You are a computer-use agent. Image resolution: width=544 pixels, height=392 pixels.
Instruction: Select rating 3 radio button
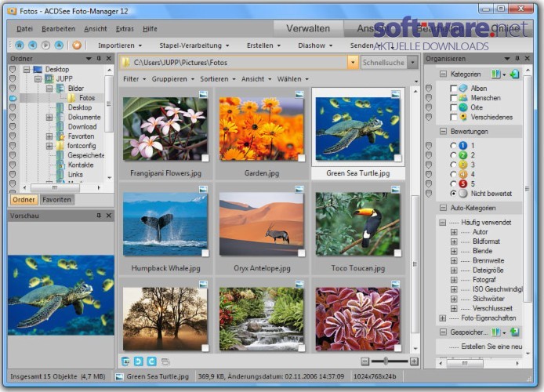click(x=453, y=165)
